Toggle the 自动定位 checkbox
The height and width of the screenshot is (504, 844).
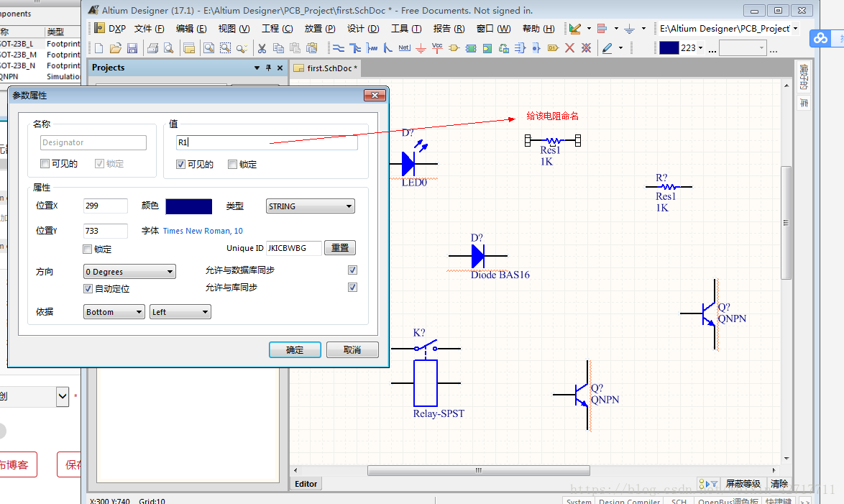[88, 288]
